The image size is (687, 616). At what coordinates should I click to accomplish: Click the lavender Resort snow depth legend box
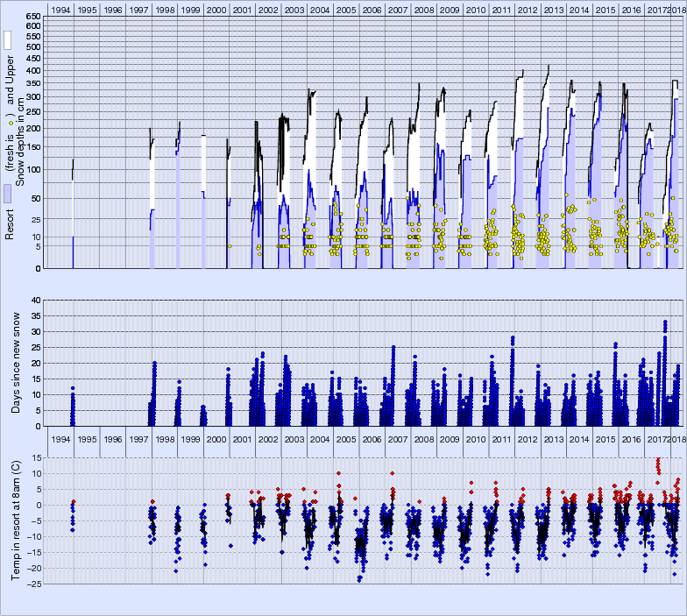pyautogui.click(x=7, y=195)
